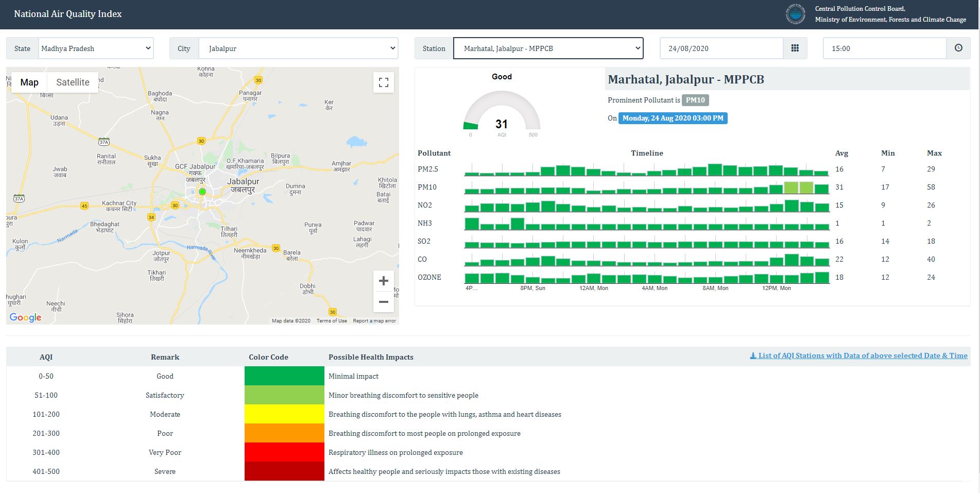The image size is (980, 493).
Task: Click the NH3 pollutant row label
Action: pyautogui.click(x=425, y=223)
